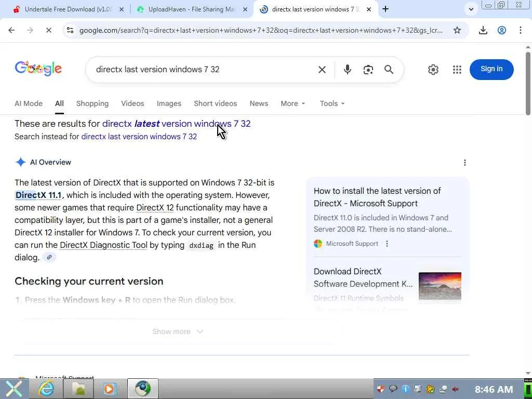Go to the Google logo home
This screenshot has height=399, width=532.
(x=38, y=69)
